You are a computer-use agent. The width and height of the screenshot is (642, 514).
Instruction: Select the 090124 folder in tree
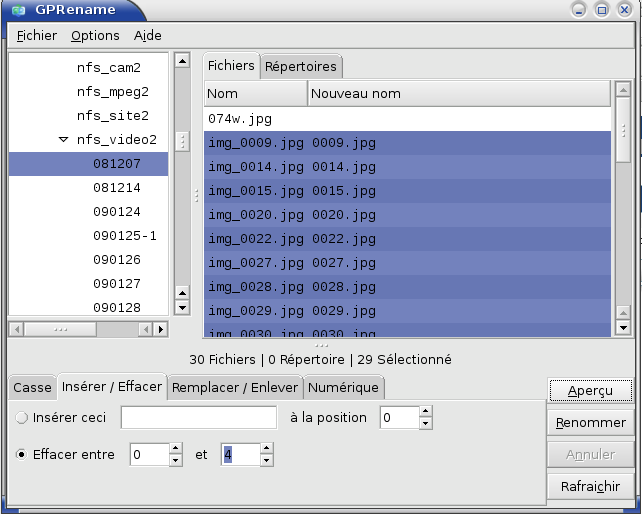(117, 212)
